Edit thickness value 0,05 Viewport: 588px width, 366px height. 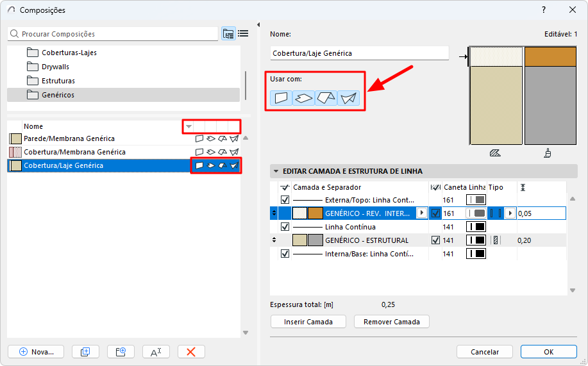tap(541, 213)
